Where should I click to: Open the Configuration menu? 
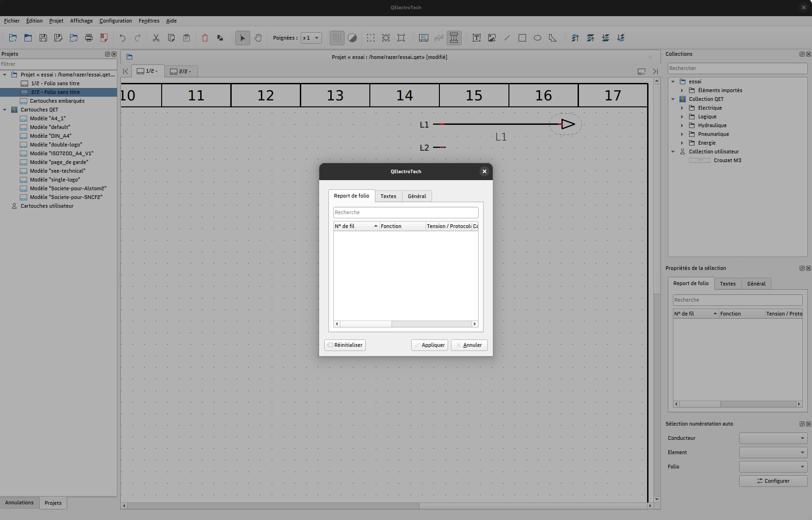(116, 21)
